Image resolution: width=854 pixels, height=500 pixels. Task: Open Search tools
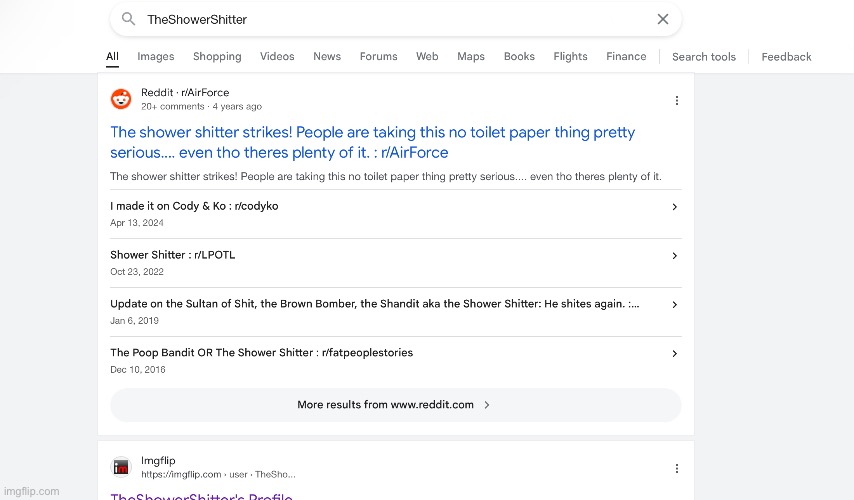point(704,57)
